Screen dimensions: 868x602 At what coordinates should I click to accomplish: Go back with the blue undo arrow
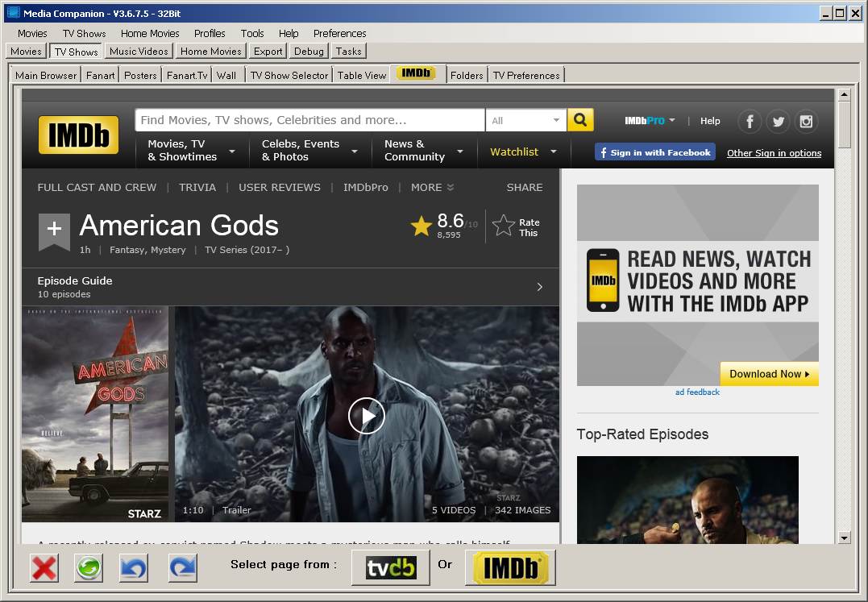[x=134, y=567]
